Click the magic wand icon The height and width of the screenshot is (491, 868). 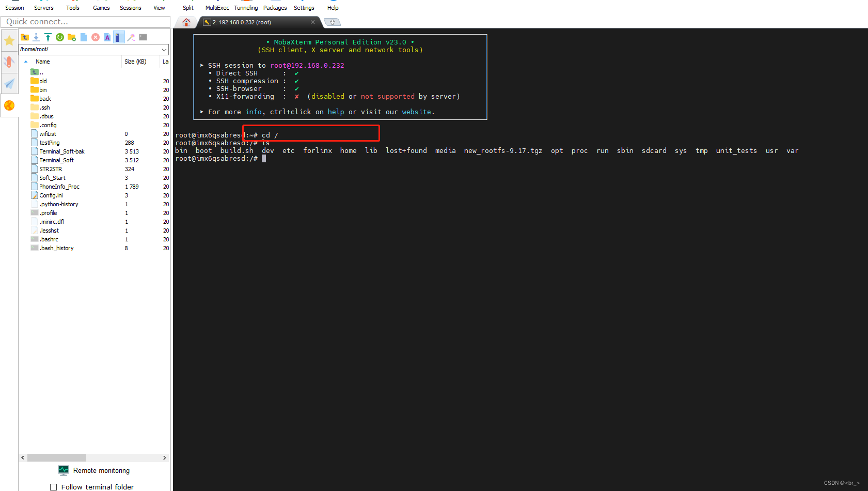click(x=131, y=37)
